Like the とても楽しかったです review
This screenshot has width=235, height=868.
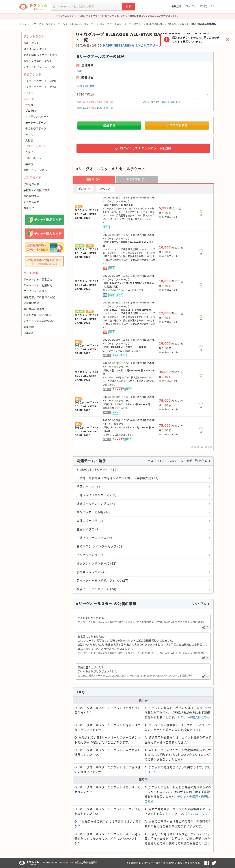click(x=205, y=627)
